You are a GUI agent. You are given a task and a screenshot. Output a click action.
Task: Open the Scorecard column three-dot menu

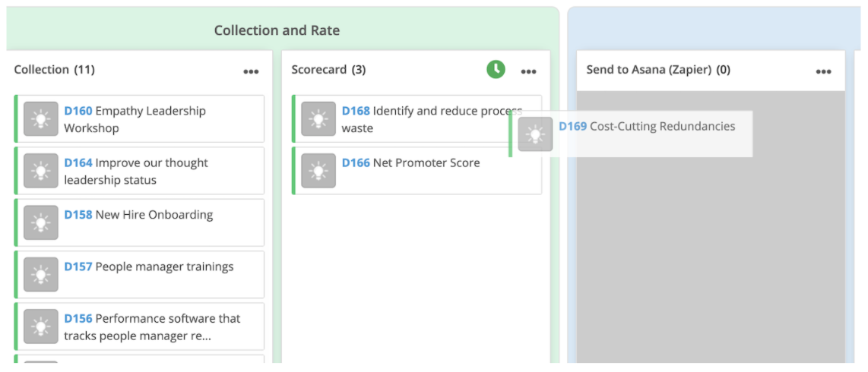[528, 71]
